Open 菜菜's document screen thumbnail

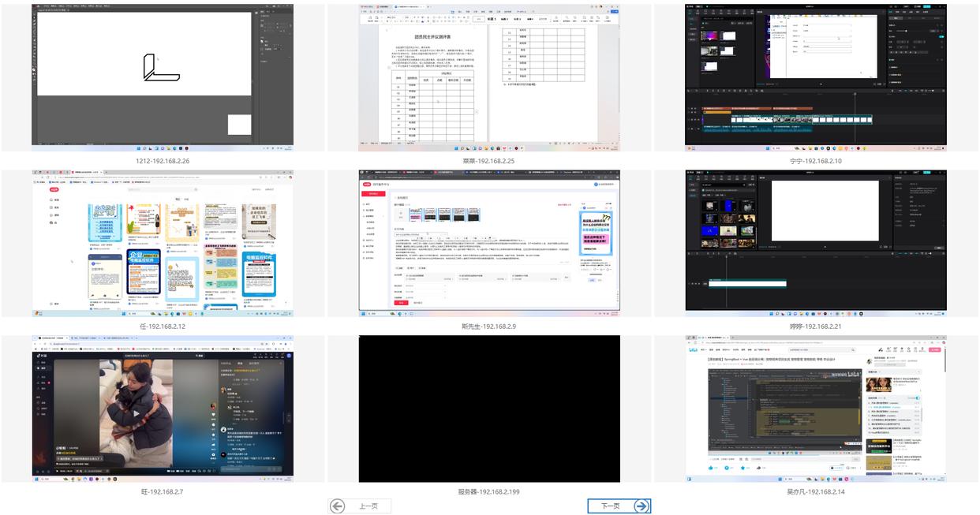click(x=489, y=77)
